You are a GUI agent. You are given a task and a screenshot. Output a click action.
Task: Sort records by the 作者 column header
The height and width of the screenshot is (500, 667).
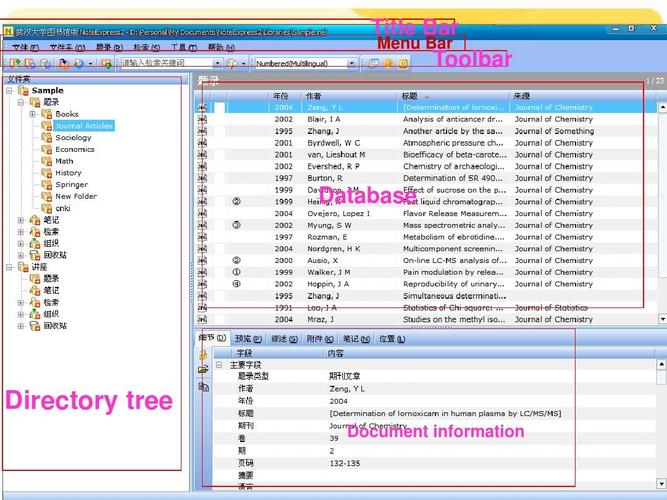350,96
